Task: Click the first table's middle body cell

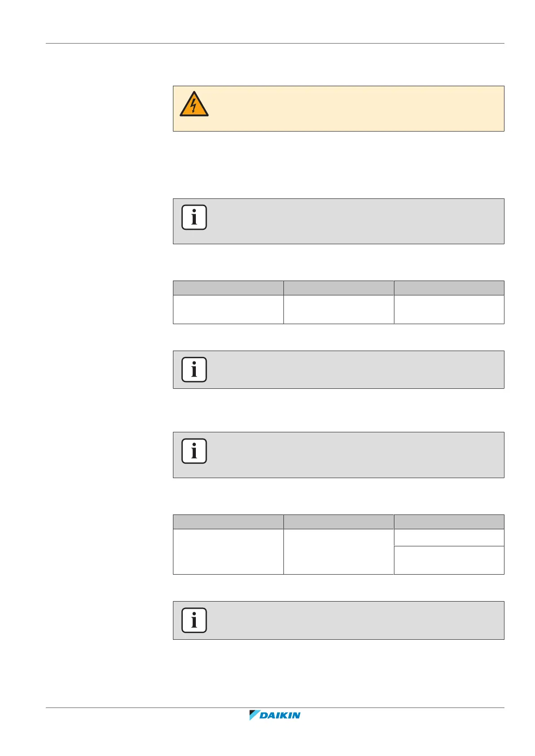Action: [339, 309]
